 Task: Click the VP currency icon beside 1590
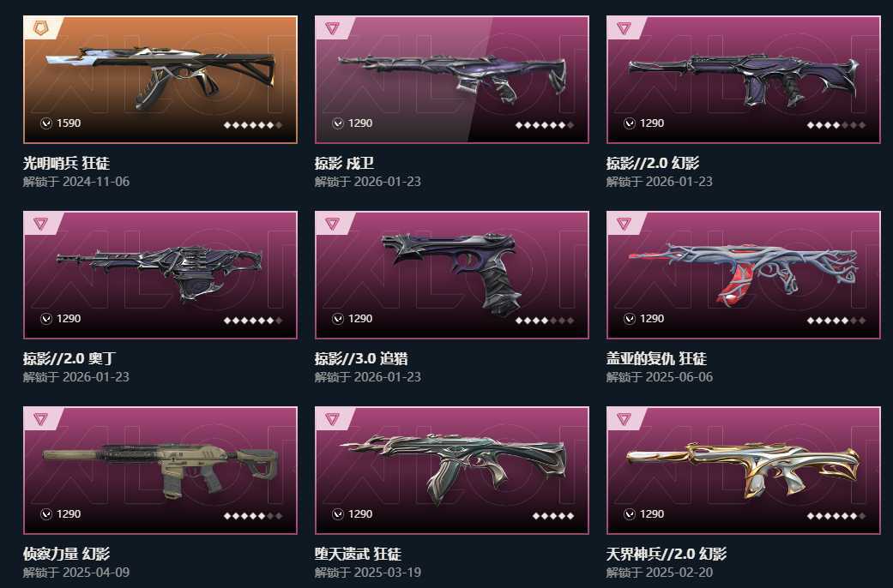click(46, 123)
